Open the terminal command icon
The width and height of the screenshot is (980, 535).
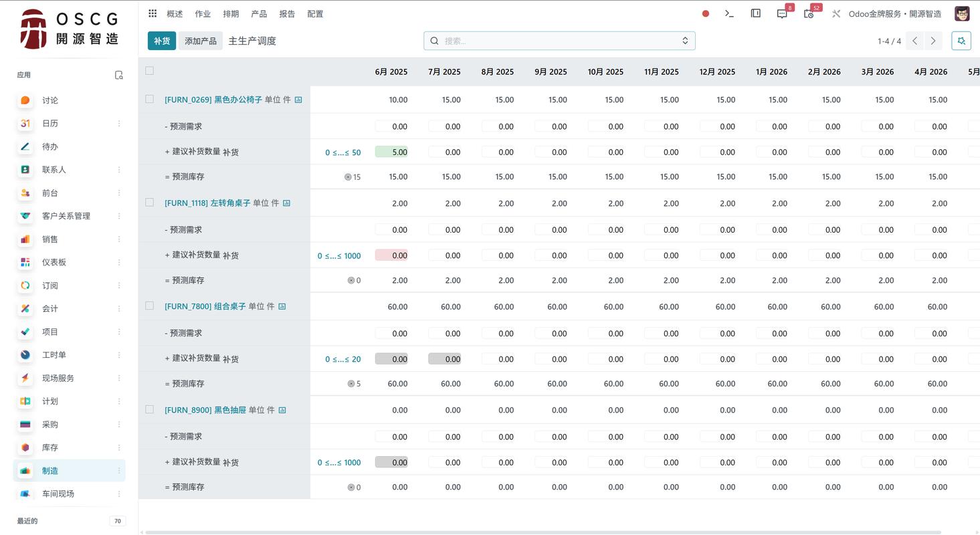(x=729, y=13)
